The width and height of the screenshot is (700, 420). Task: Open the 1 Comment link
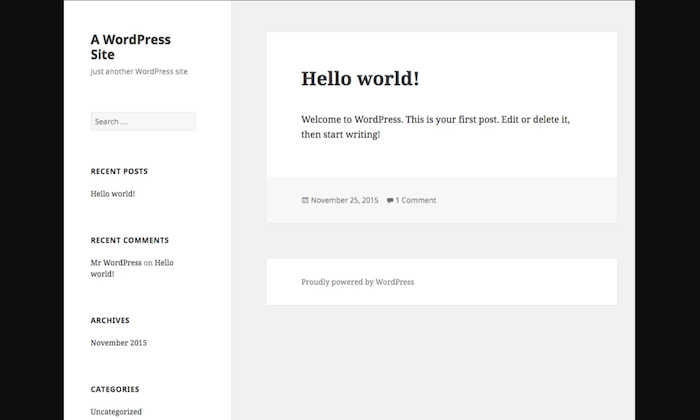[x=416, y=200]
